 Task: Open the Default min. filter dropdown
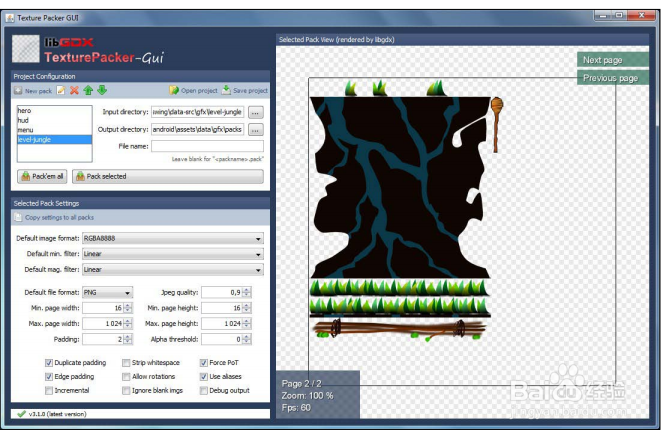tap(173, 254)
